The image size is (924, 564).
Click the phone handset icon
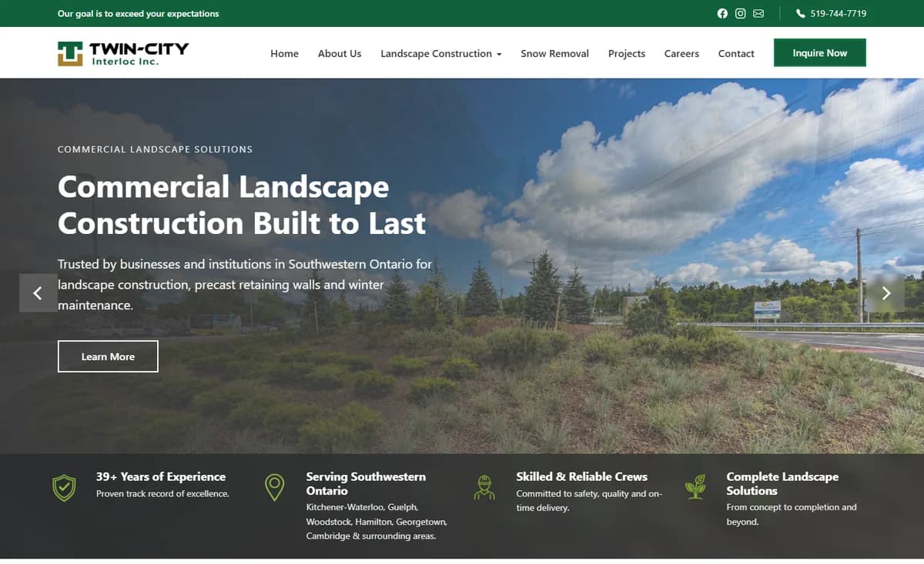801,13
